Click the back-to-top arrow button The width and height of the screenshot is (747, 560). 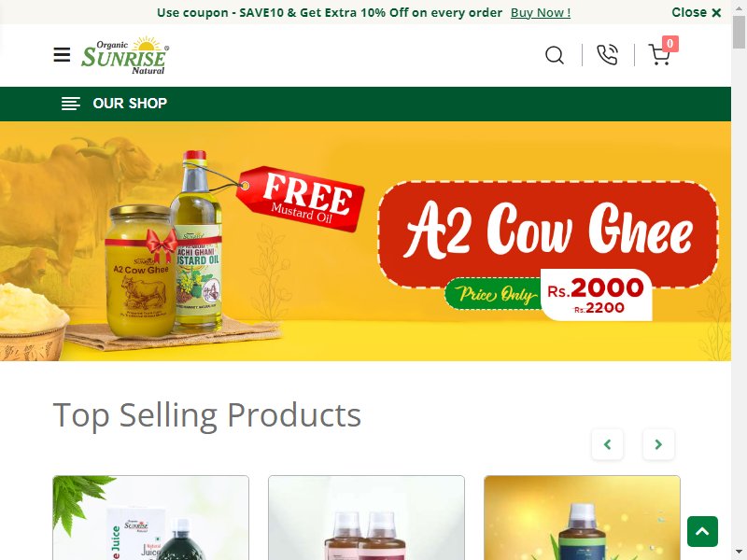[x=702, y=531]
